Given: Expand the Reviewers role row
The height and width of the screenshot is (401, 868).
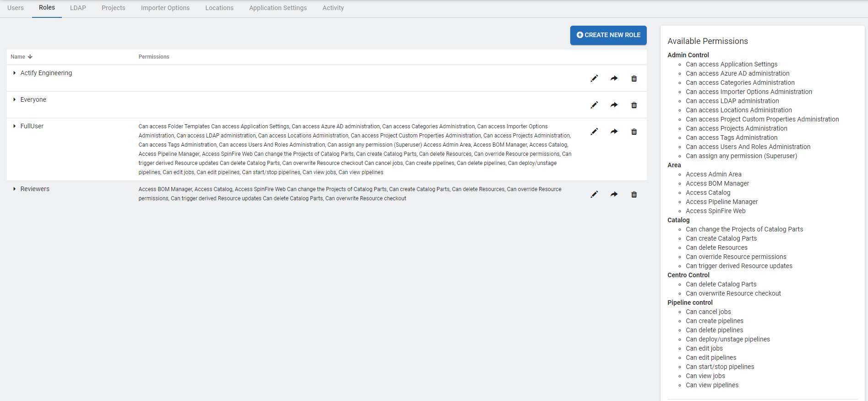Looking at the screenshot, I should point(15,189).
